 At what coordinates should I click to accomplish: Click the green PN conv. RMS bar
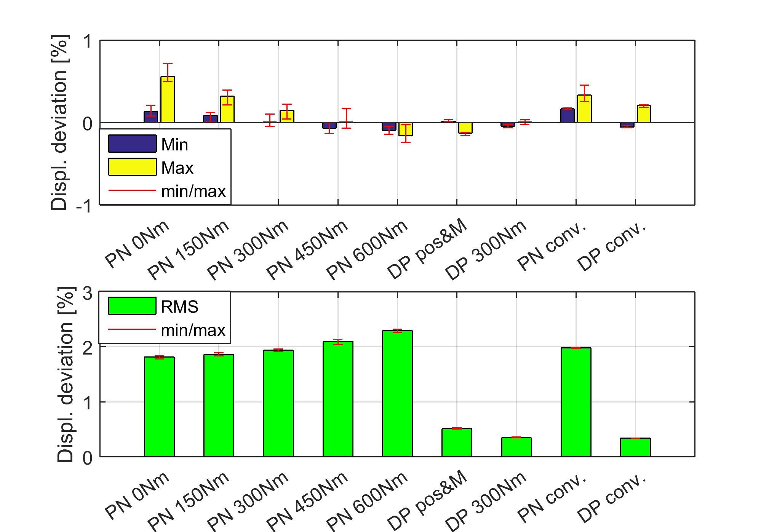coord(576,402)
